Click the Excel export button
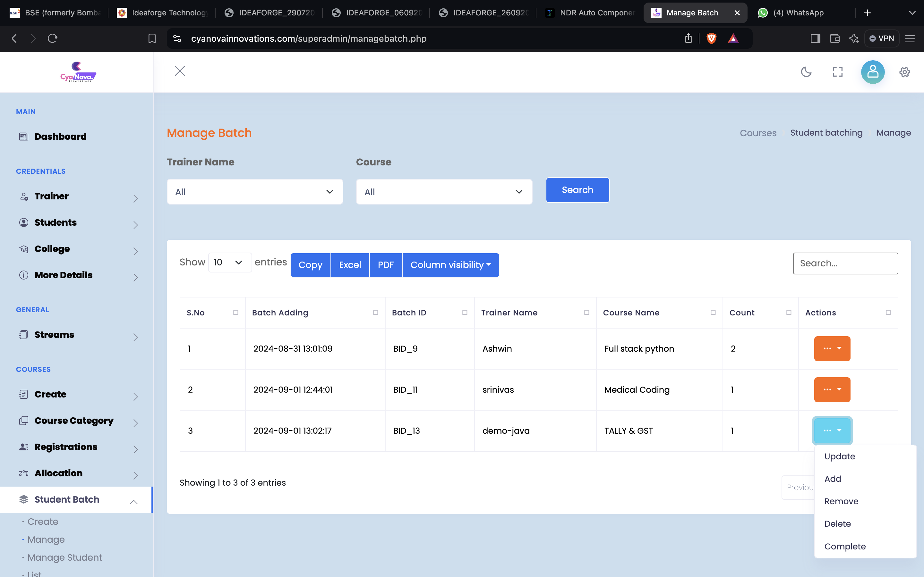The image size is (924, 577). 350,264
